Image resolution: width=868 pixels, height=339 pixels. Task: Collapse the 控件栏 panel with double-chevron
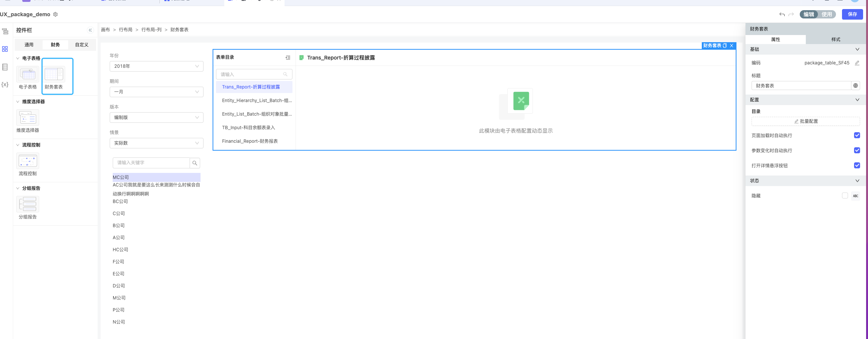[x=90, y=30]
